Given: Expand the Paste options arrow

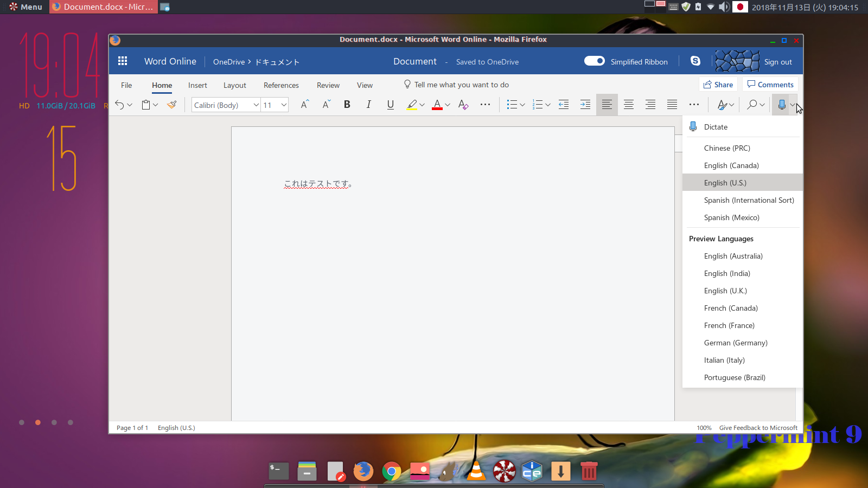Looking at the screenshot, I should pyautogui.click(x=156, y=105).
